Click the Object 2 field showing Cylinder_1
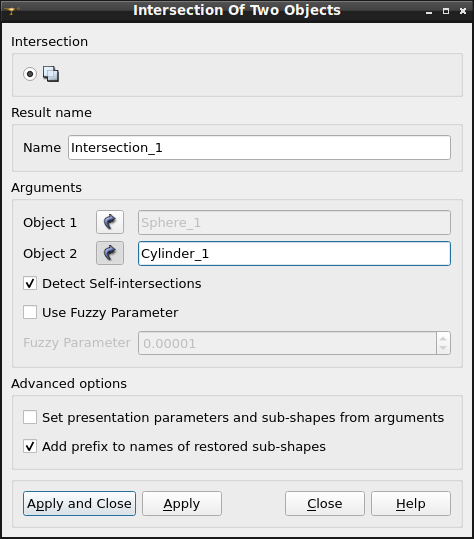474x539 pixels. (294, 253)
